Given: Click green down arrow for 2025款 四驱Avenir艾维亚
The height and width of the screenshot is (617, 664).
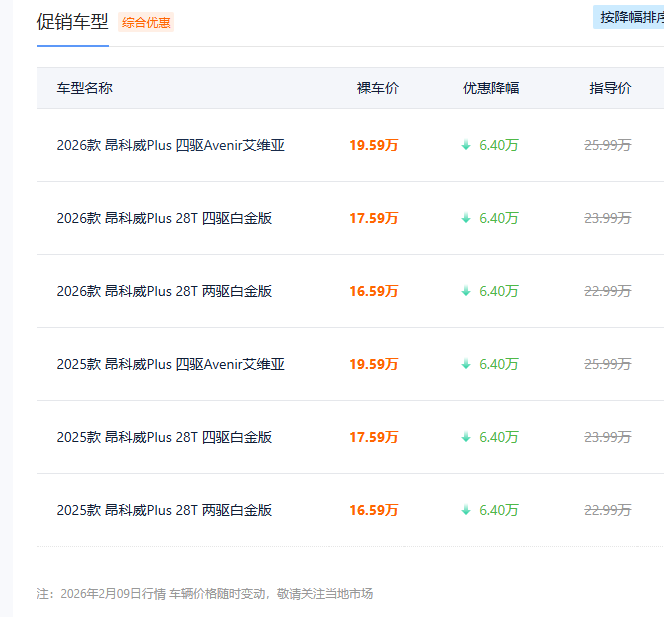Looking at the screenshot, I should click(465, 364).
